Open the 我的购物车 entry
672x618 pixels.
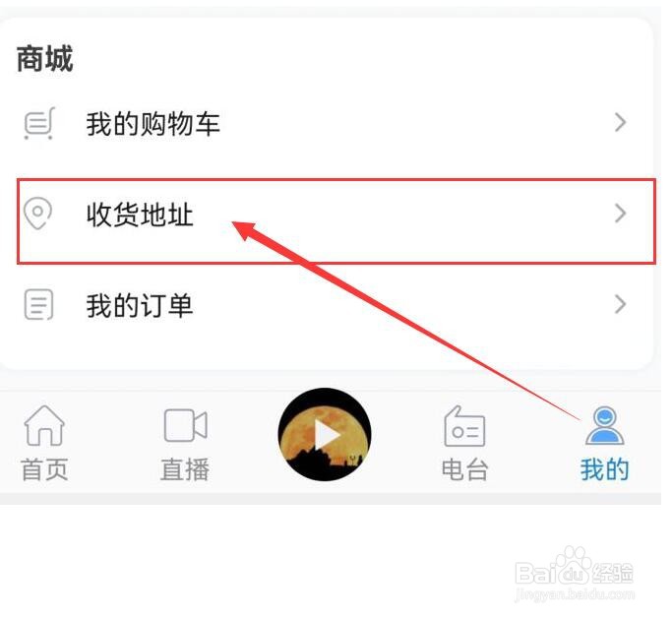[326, 123]
